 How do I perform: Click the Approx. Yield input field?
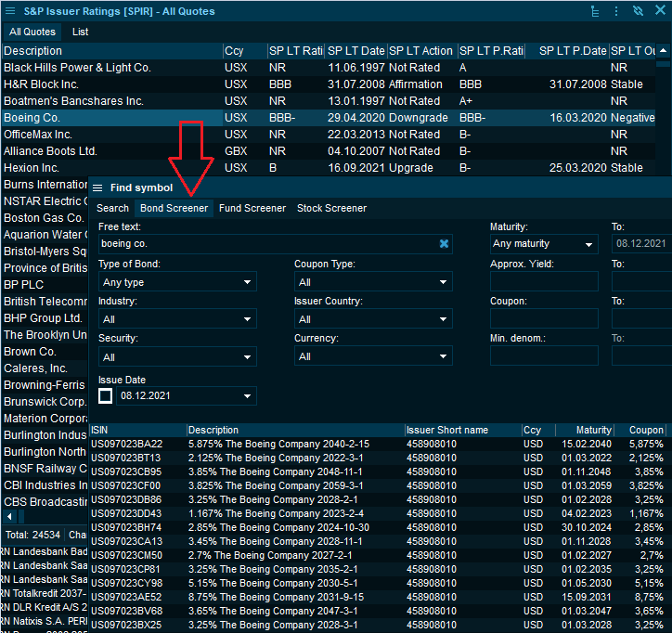(544, 281)
